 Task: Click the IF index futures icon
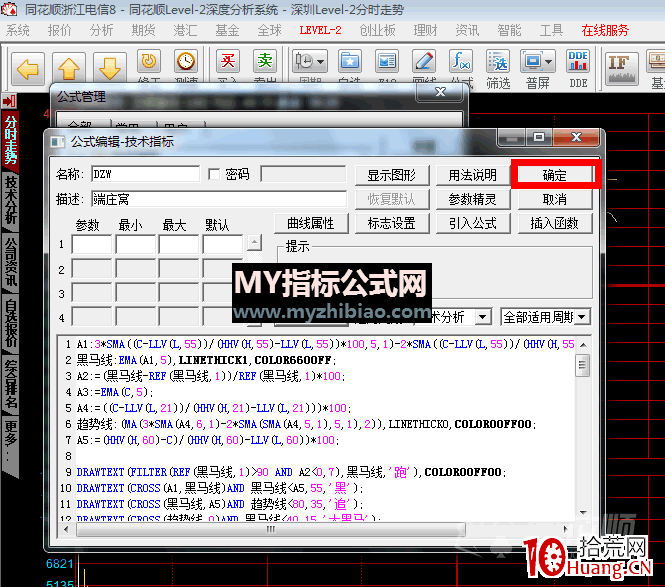click(x=621, y=68)
